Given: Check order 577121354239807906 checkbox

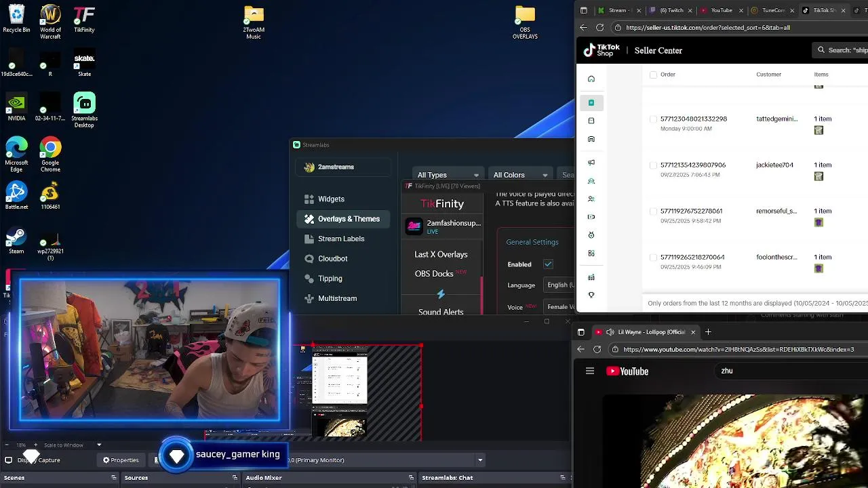Looking at the screenshot, I should point(653,165).
